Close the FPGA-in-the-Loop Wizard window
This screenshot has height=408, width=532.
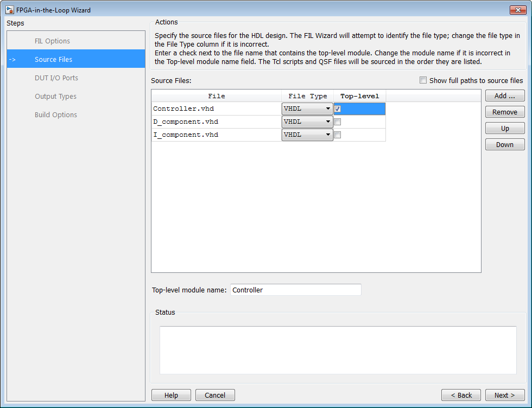[x=516, y=10]
